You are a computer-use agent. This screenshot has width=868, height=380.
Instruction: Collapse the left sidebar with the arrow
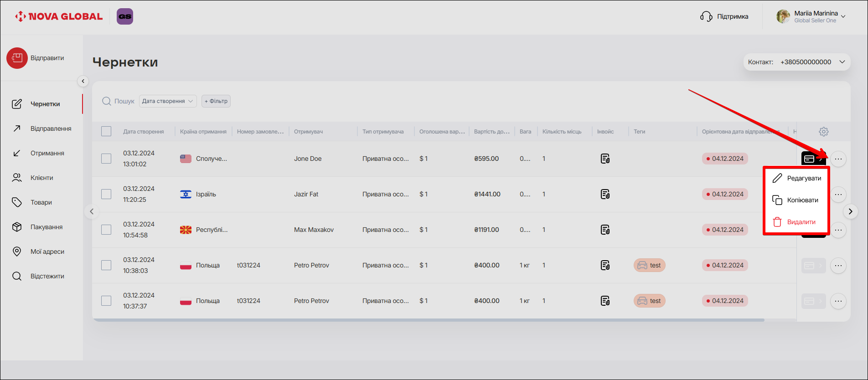point(83,81)
